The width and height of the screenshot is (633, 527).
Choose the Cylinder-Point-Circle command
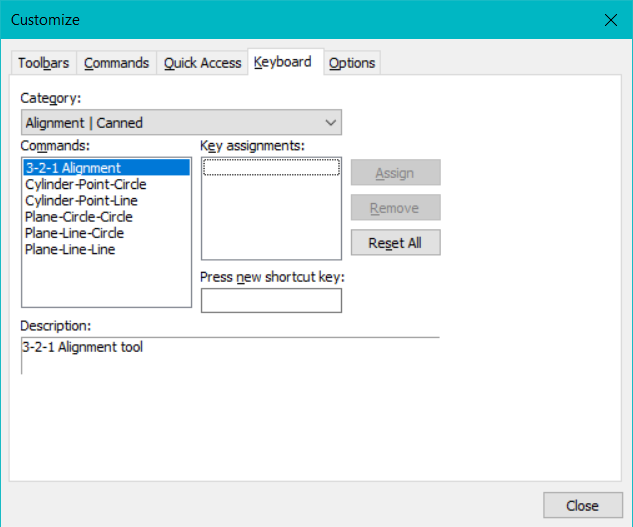click(x=85, y=185)
